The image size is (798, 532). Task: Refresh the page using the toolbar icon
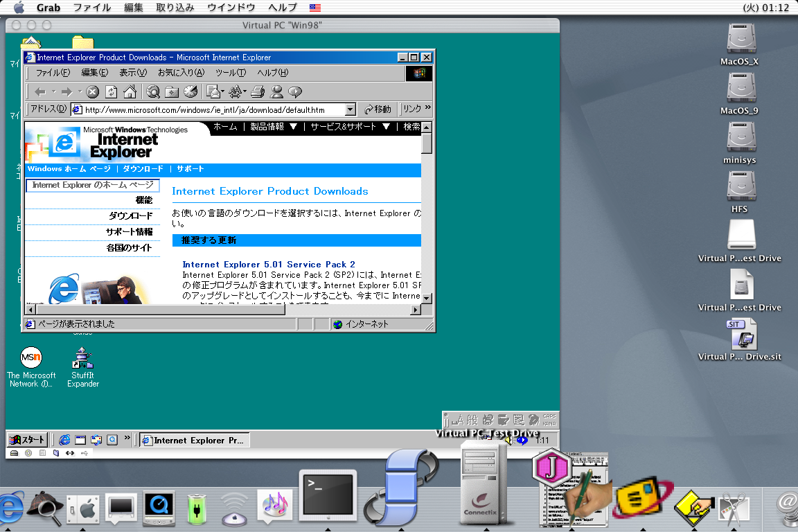click(111, 91)
